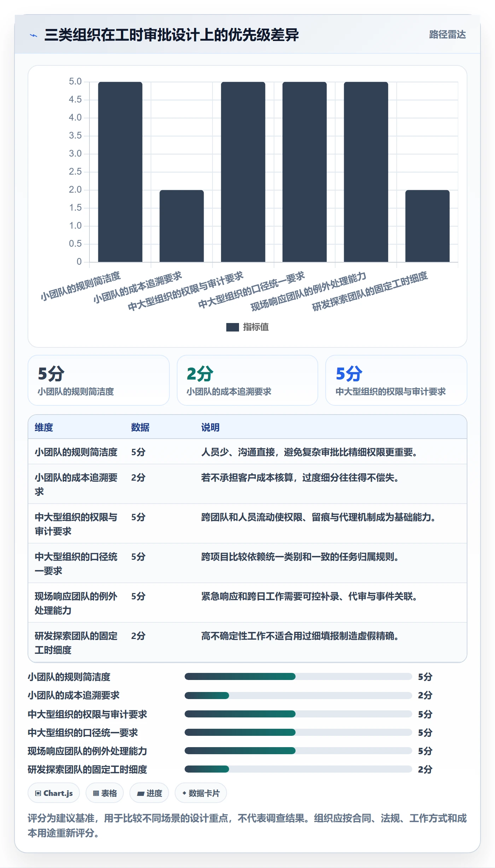The width and height of the screenshot is (495, 868).
Task: Select the chart bar for 中大型组织的口径统一要求
Action: click(304, 172)
